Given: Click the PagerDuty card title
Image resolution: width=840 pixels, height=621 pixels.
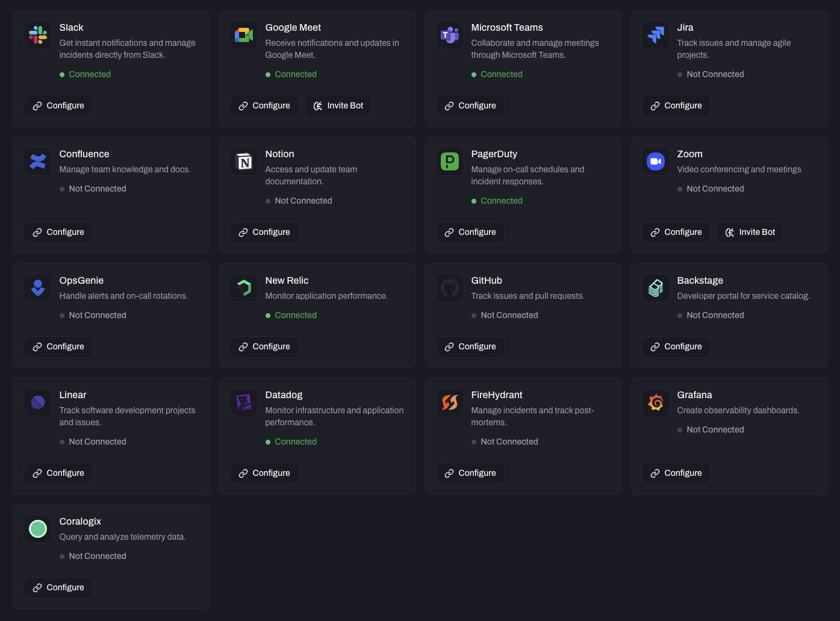Looking at the screenshot, I should point(494,154).
